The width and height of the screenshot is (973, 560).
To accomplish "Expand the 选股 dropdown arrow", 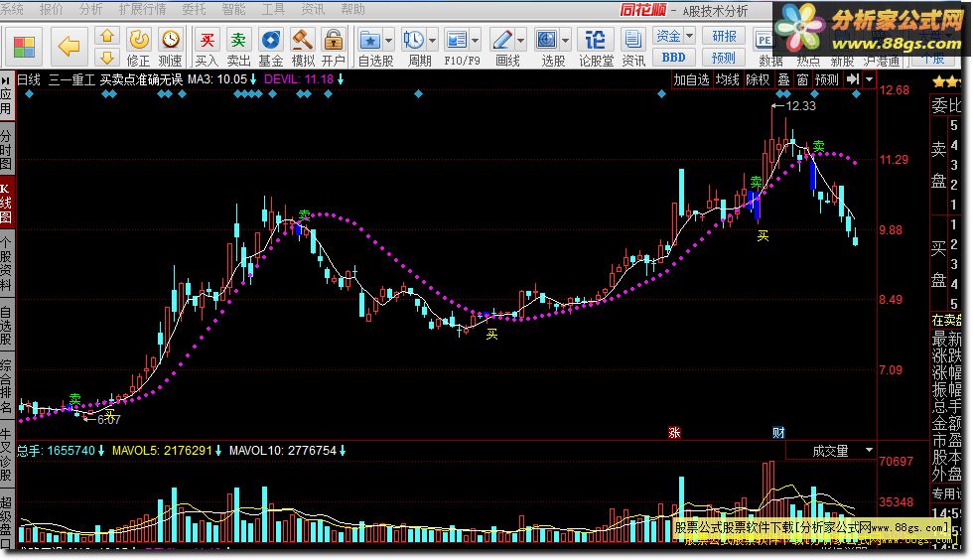I will tap(565, 41).
